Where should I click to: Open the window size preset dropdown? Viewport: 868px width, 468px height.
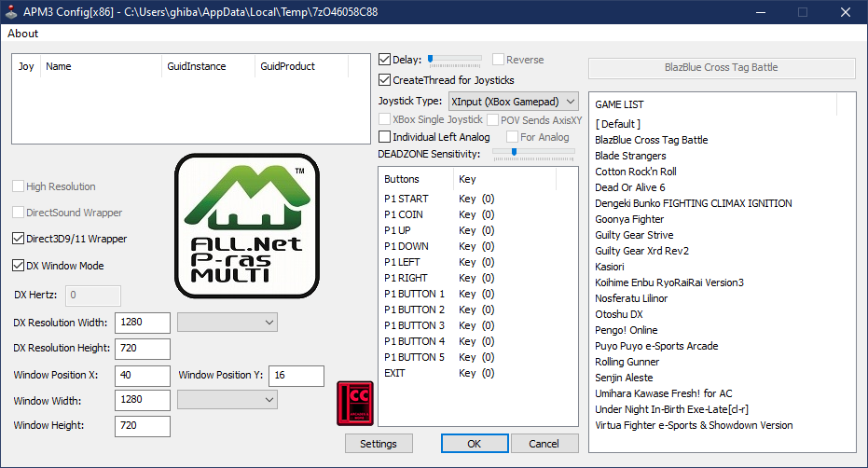(227, 399)
